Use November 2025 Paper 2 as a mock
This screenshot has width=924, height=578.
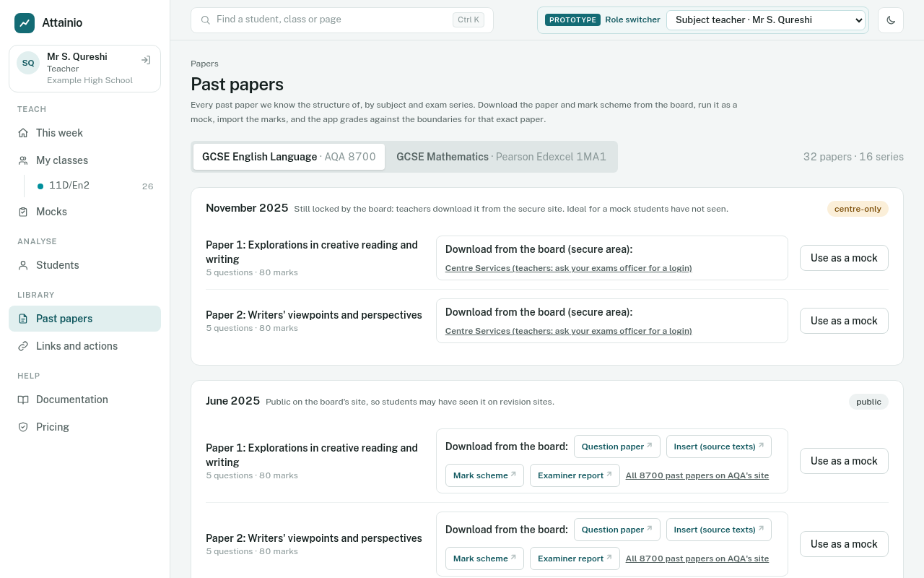tap(844, 321)
